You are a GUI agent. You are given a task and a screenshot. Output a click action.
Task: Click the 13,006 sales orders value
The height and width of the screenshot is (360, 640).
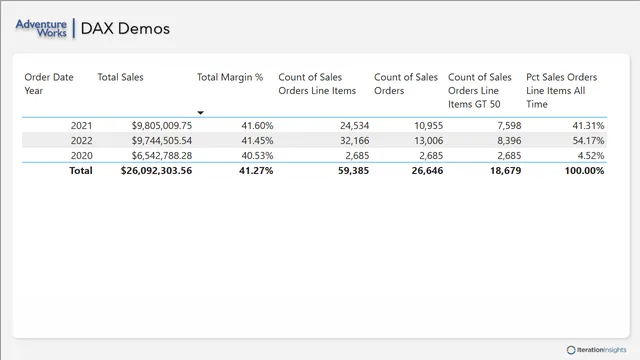tap(429, 140)
